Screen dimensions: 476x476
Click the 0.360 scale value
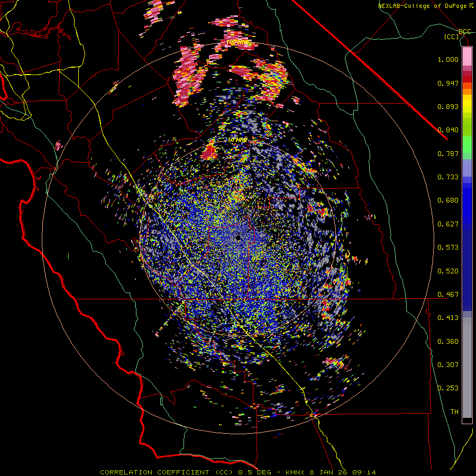tap(448, 342)
